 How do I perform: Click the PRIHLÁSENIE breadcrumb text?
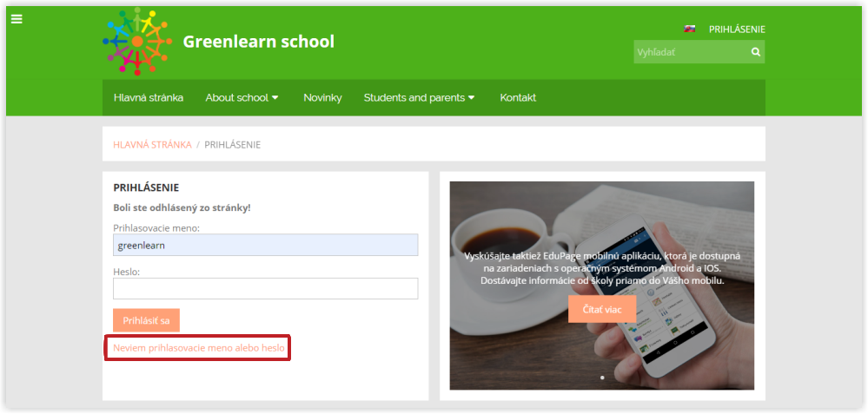(x=233, y=145)
